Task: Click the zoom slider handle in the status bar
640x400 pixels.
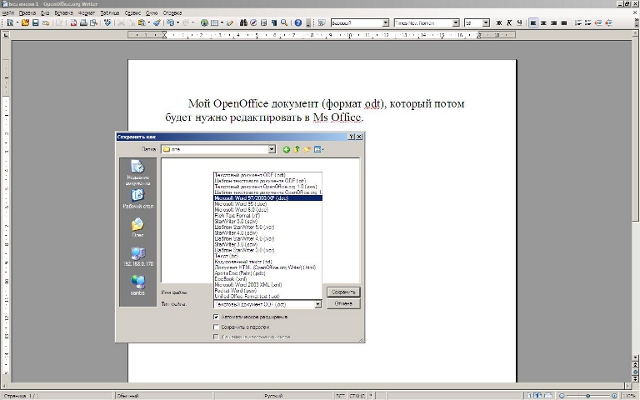Action: (588, 396)
